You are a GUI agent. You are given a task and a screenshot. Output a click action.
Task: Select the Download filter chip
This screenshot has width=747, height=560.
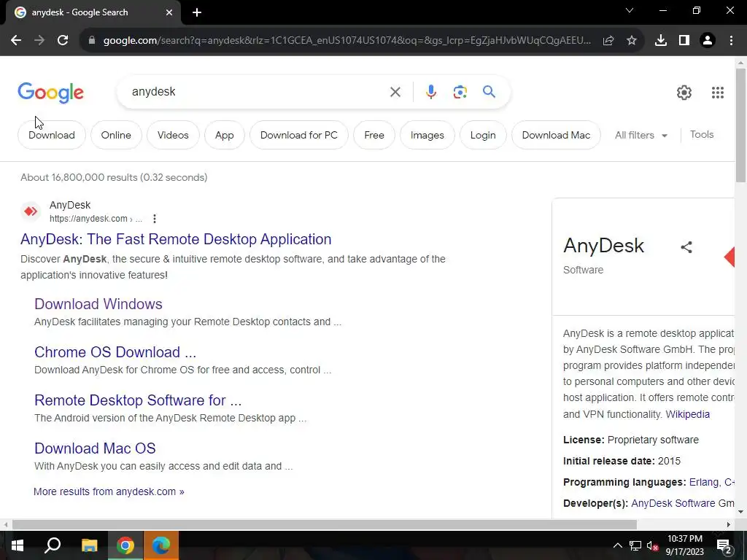(x=52, y=135)
